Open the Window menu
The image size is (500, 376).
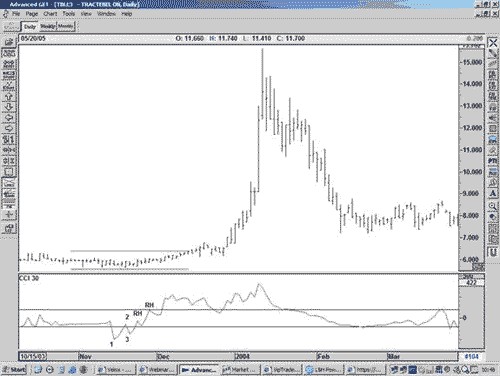pyautogui.click(x=106, y=14)
